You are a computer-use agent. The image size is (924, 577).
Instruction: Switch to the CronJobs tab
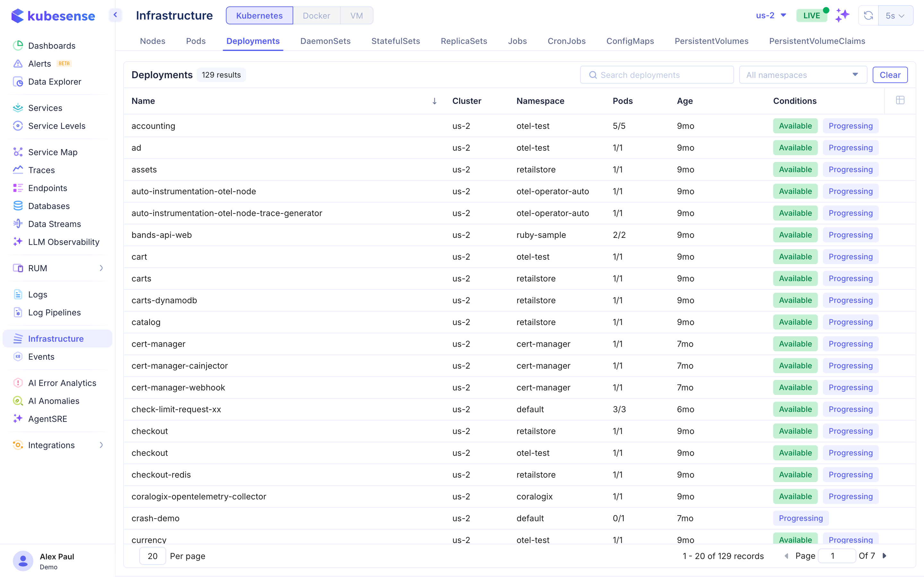pos(566,41)
